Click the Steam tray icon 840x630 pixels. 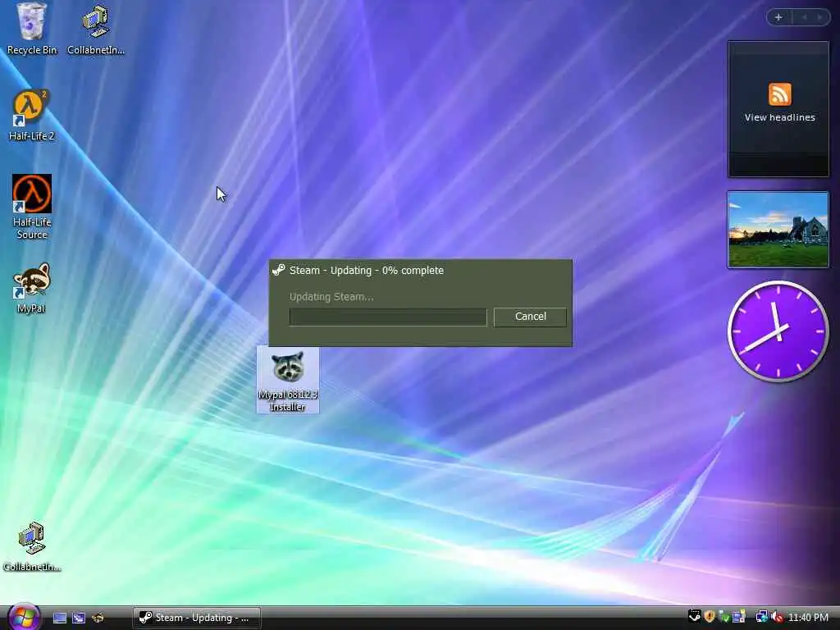point(694,617)
